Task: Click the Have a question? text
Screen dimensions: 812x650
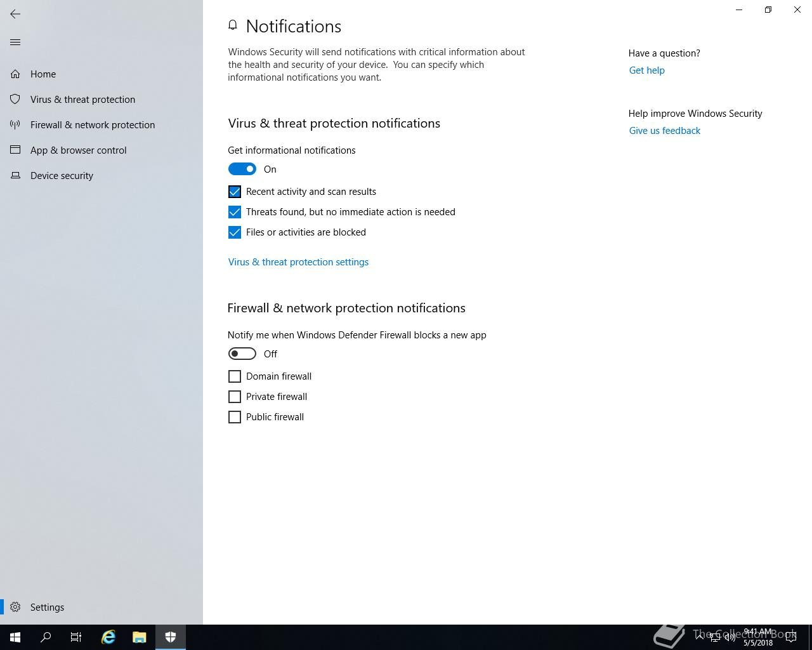Action: pyautogui.click(x=664, y=53)
